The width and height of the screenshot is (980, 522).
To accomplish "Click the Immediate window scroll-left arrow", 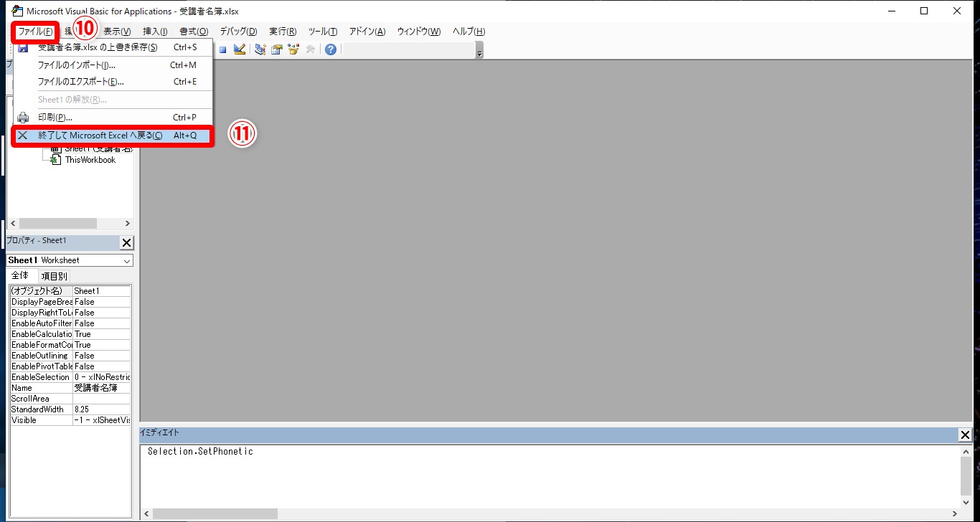I will 147,513.
